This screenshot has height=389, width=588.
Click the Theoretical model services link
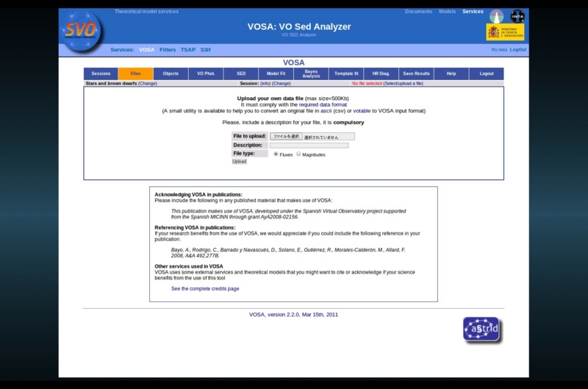(146, 12)
